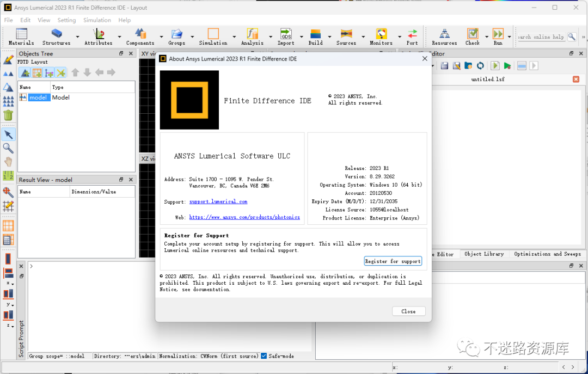The height and width of the screenshot is (374, 588).
Task: Open the File menu
Action: pos(8,20)
